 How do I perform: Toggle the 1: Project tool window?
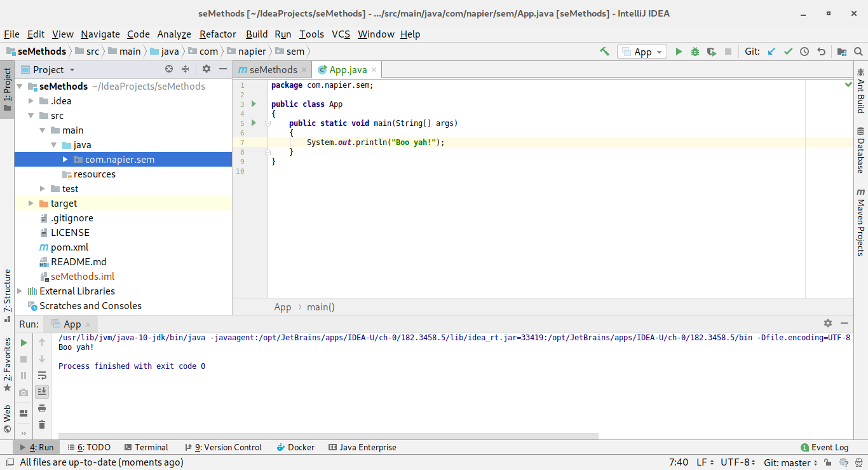tap(7, 90)
